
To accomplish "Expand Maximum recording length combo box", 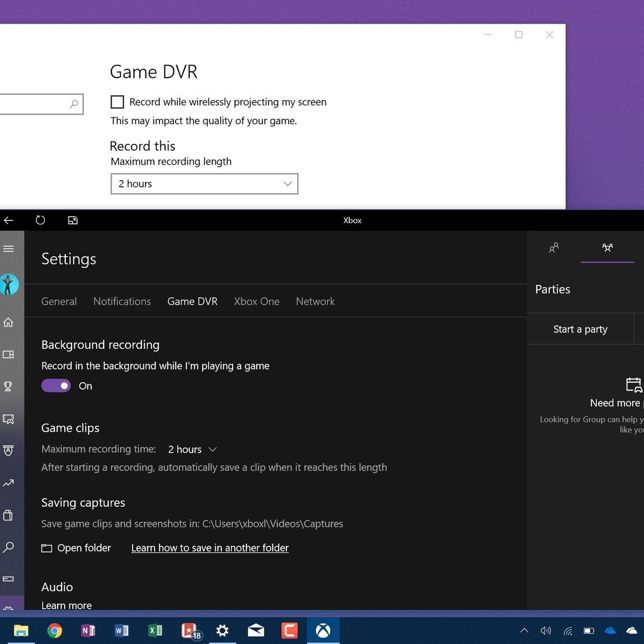I will [204, 184].
